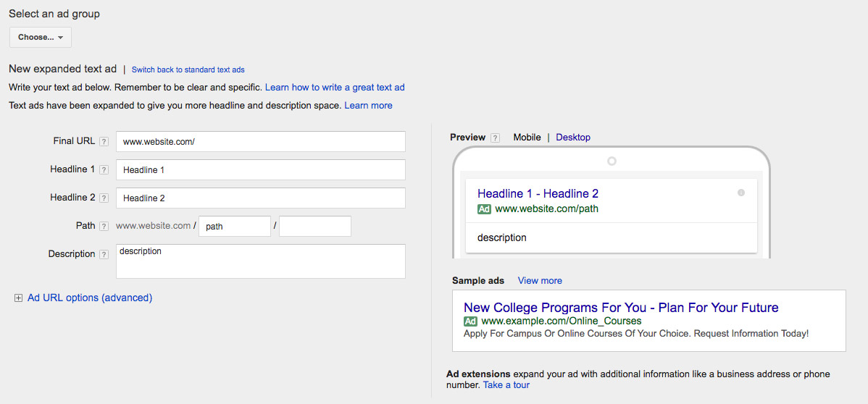The image size is (868, 404).
Task: Click Switch back to standard text ads
Action: click(188, 70)
